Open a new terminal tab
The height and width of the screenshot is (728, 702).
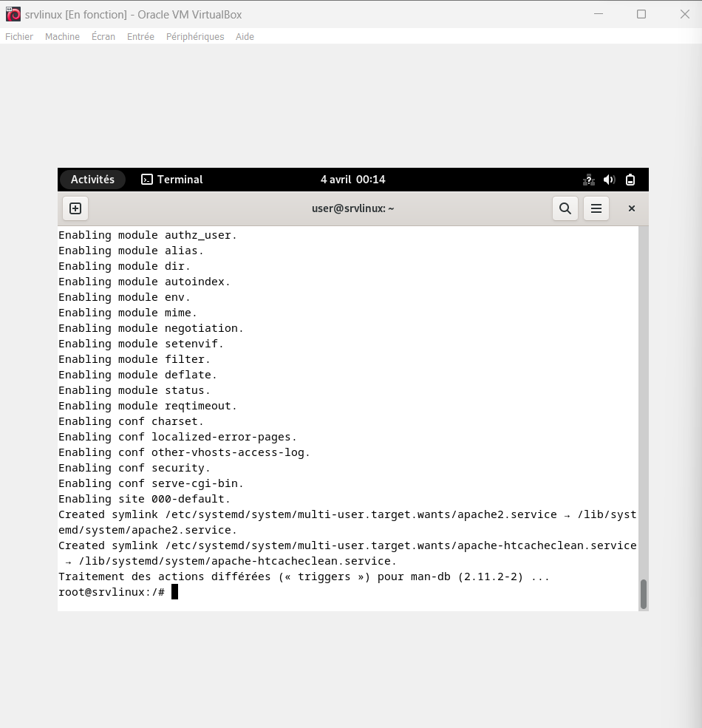click(x=75, y=208)
